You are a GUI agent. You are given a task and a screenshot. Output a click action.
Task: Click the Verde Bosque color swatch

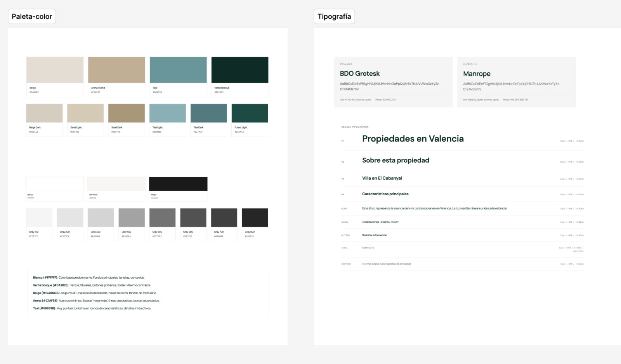coord(240,70)
